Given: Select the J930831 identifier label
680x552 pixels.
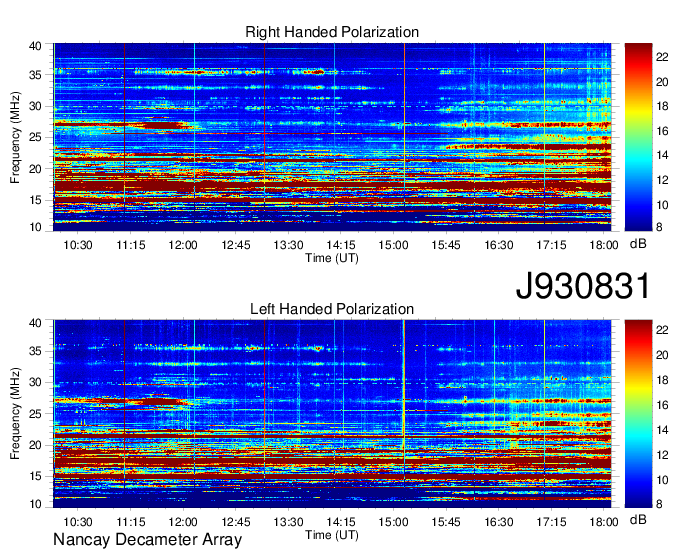Looking at the screenshot, I should pos(583,286).
